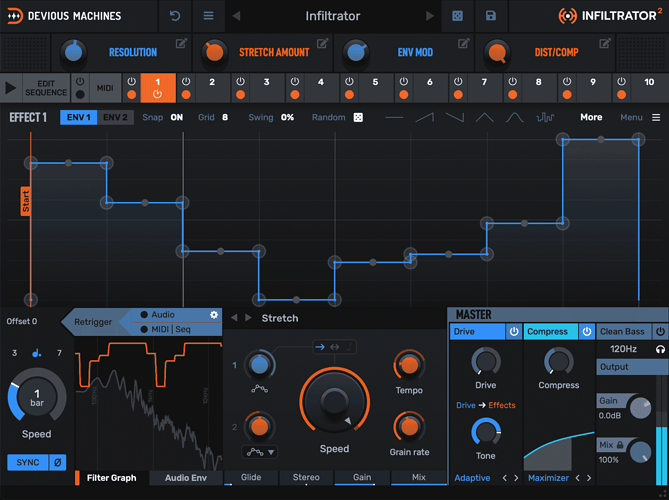
Task: Adjust the Resolution macro knob
Action: (74, 53)
